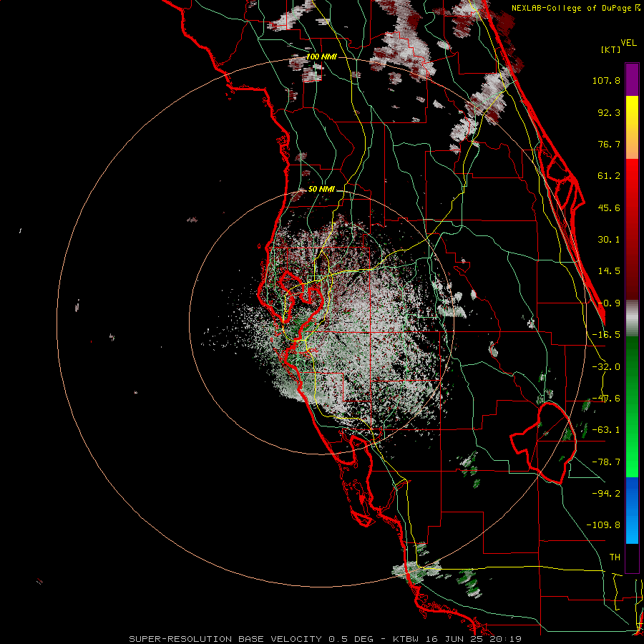Click the -47.6 velocity scale value
This screenshot has width=644, height=644.
(606, 399)
